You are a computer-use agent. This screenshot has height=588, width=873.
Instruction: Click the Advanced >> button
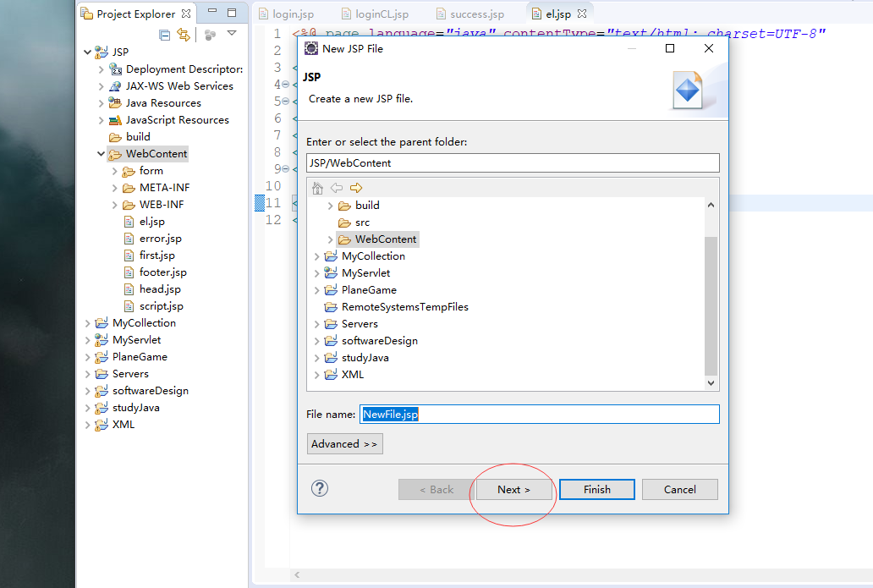[x=344, y=444]
